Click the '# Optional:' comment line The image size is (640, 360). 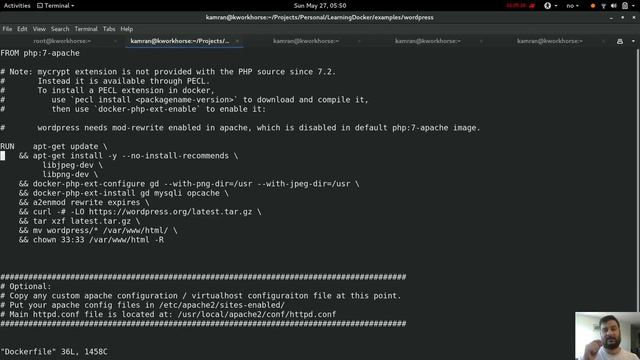26,287
